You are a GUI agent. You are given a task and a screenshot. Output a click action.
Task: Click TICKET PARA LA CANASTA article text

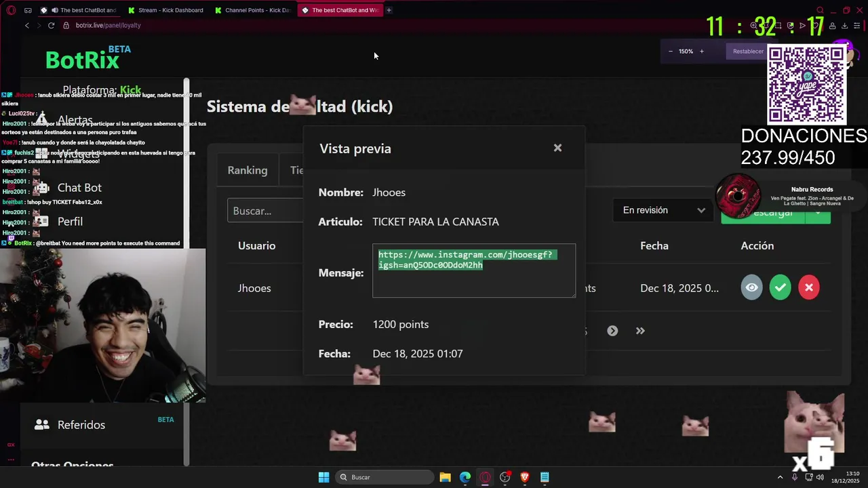[435, 222]
